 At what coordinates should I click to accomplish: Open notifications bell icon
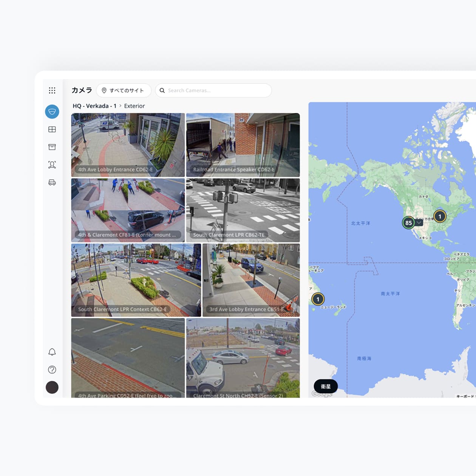[52, 352]
